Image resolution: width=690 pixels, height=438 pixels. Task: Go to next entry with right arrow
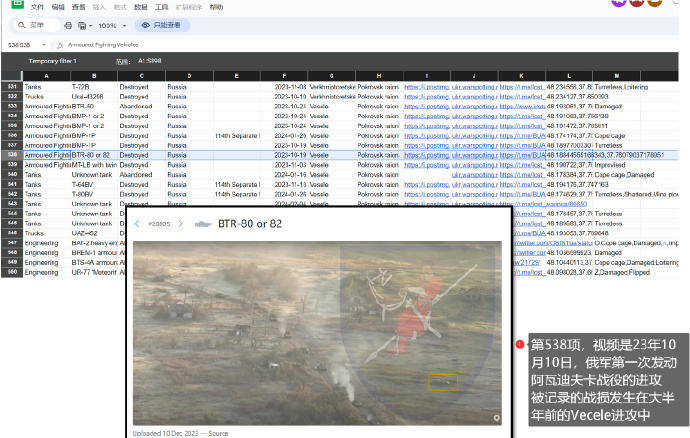(179, 224)
